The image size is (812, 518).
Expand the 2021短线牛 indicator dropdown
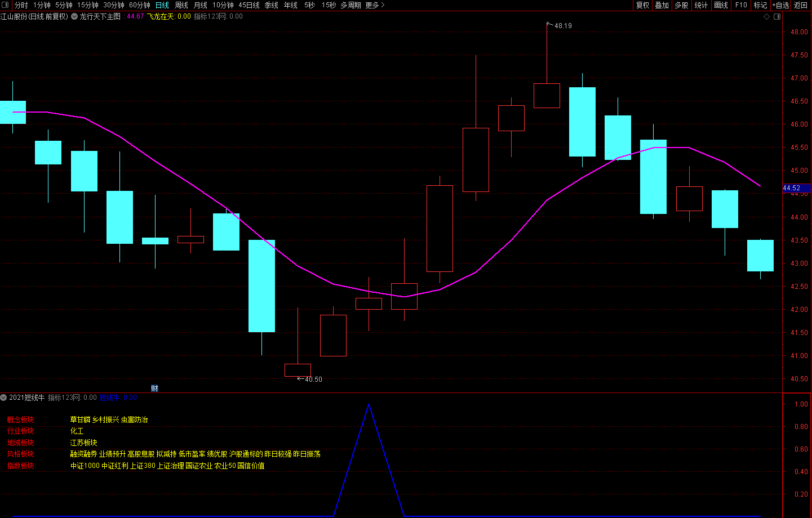[4, 398]
